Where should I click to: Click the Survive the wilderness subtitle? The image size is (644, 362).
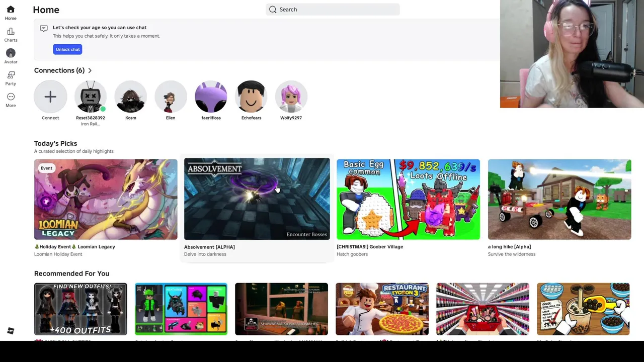[512, 254]
